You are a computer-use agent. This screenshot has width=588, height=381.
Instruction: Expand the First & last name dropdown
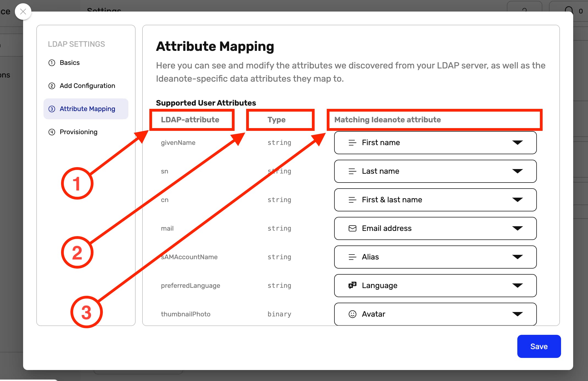tap(517, 200)
